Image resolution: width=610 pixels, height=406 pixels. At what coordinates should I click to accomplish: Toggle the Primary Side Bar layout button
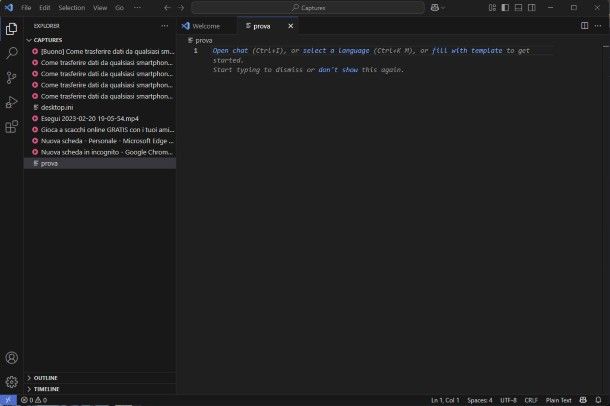(x=506, y=7)
